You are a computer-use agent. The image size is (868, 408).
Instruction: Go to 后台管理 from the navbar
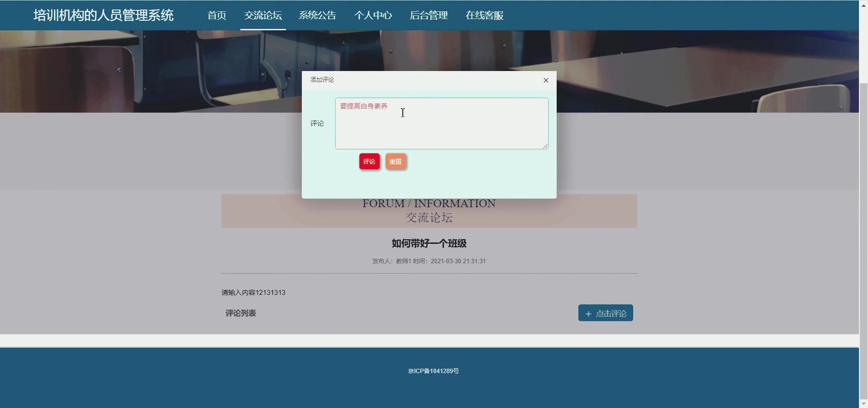click(x=428, y=15)
